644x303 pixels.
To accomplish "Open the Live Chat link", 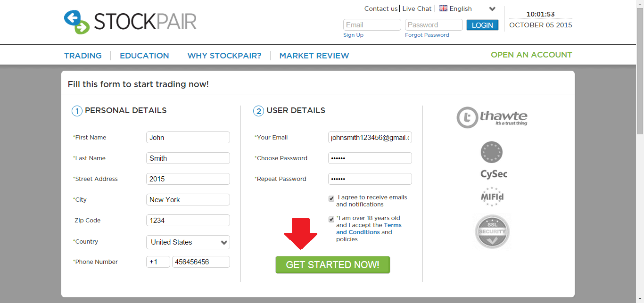I will pyautogui.click(x=417, y=8).
